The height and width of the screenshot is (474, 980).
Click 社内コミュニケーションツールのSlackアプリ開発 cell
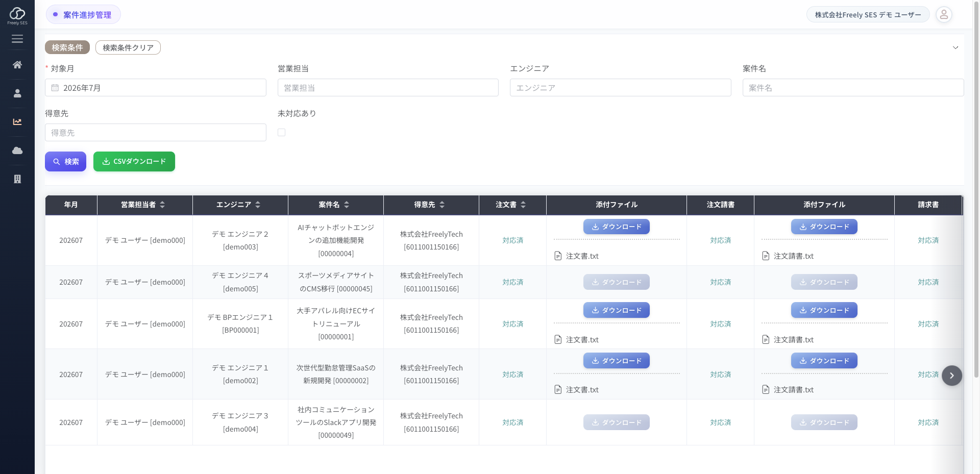(336, 422)
